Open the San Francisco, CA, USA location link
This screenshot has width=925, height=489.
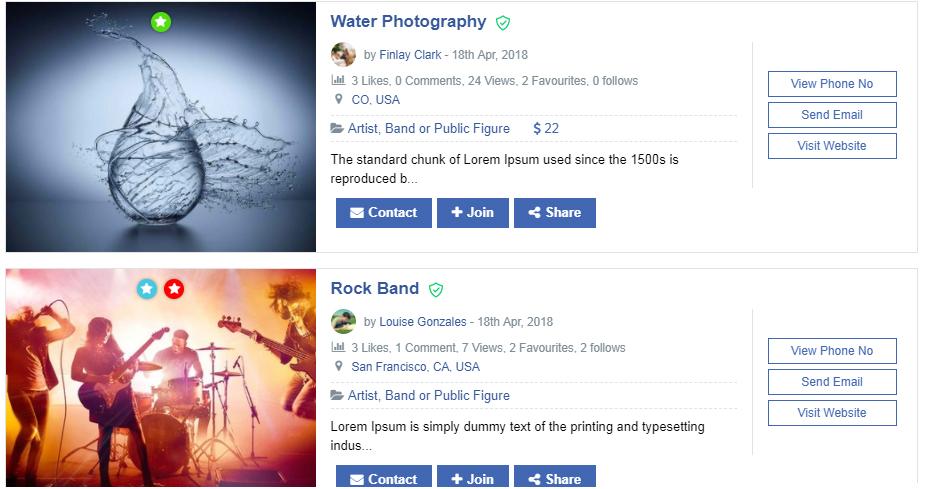[415, 367]
